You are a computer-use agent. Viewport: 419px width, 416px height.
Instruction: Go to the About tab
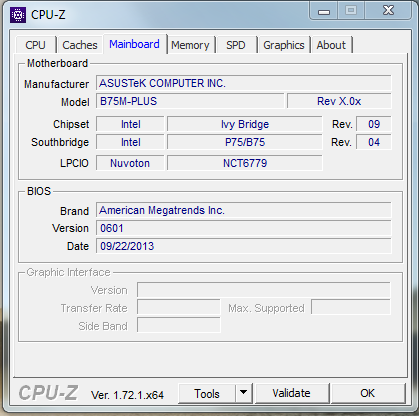click(x=331, y=45)
